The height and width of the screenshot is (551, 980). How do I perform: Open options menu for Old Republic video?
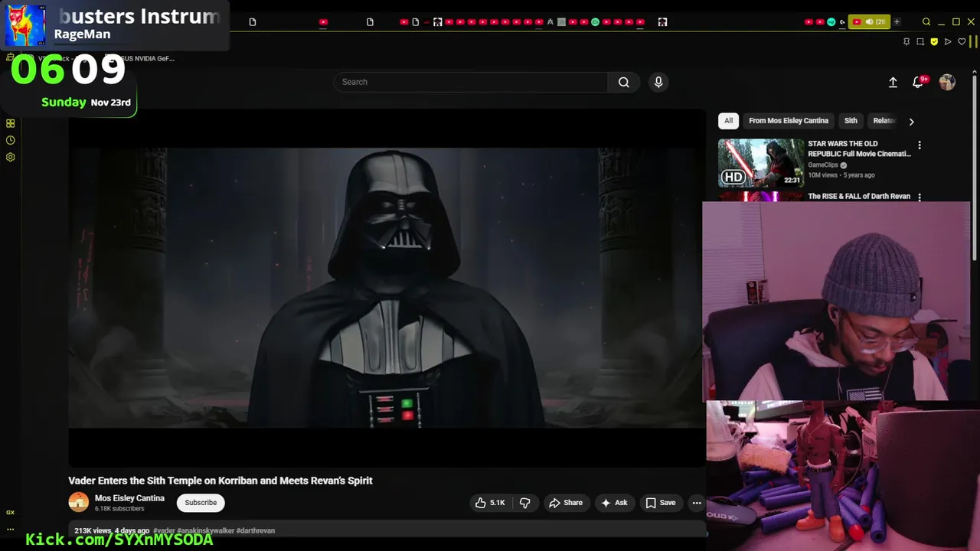[920, 145]
